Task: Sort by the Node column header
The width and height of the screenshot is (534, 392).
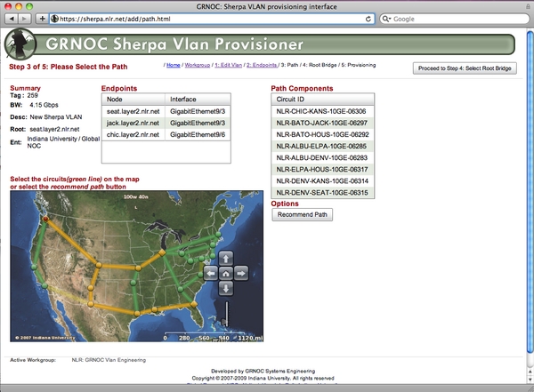Action: click(133, 100)
